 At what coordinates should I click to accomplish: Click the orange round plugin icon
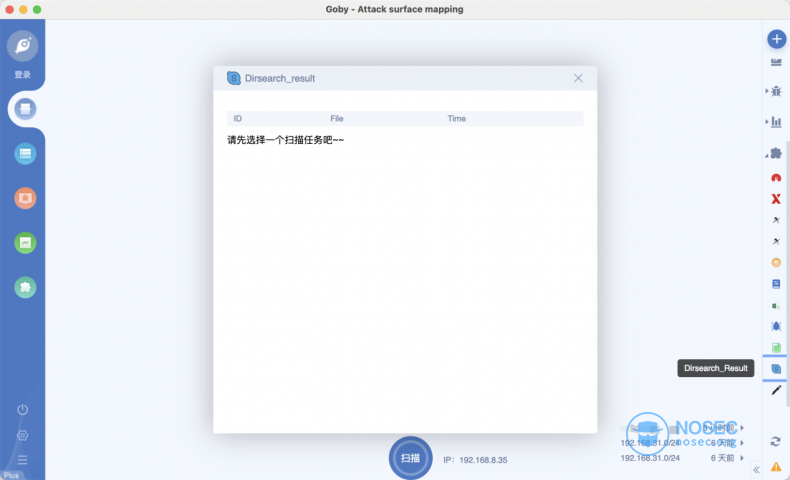click(x=776, y=262)
